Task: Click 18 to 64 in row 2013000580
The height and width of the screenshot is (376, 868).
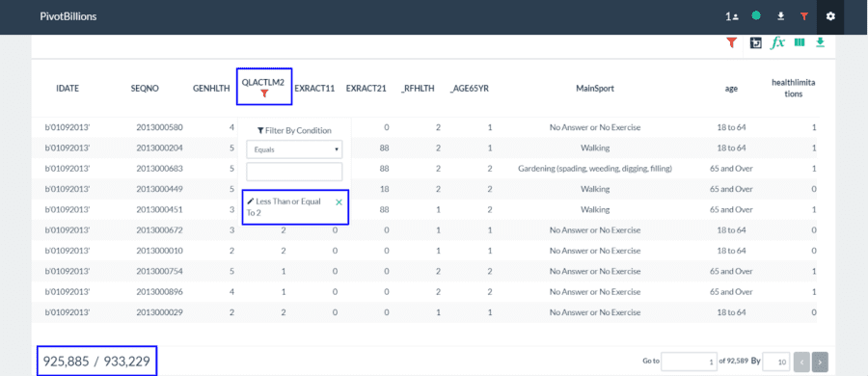Action: [731, 127]
